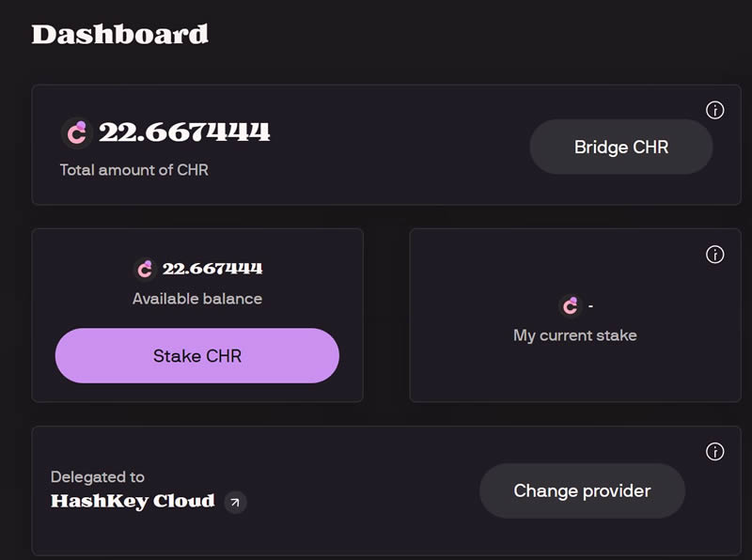Click the Bridge CHR button
Screen dimensions: 752x560
(x=620, y=147)
